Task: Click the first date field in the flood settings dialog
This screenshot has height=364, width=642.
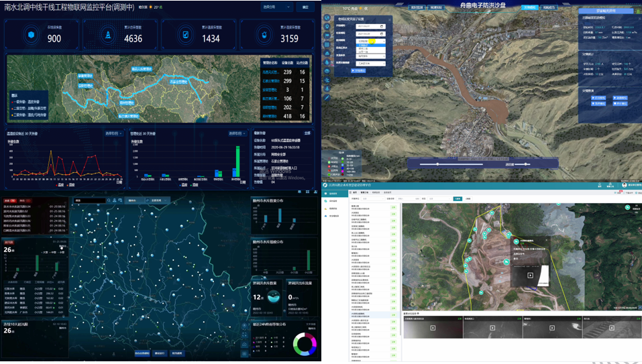Action: [371, 27]
